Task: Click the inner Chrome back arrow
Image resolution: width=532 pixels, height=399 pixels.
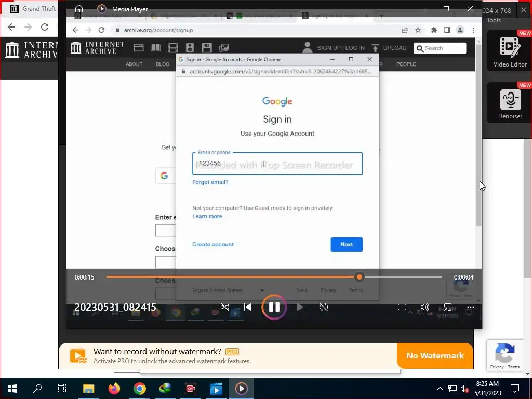Action: click(x=75, y=30)
